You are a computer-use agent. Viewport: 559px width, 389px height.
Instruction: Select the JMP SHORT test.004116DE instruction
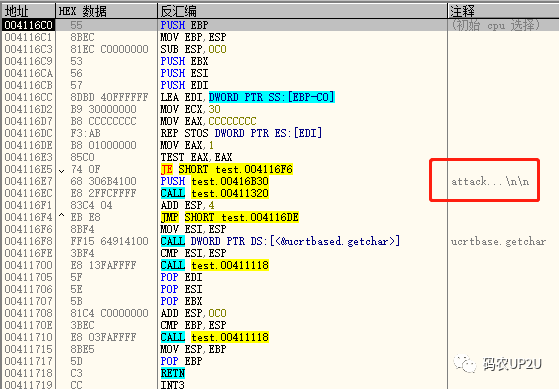point(230,217)
